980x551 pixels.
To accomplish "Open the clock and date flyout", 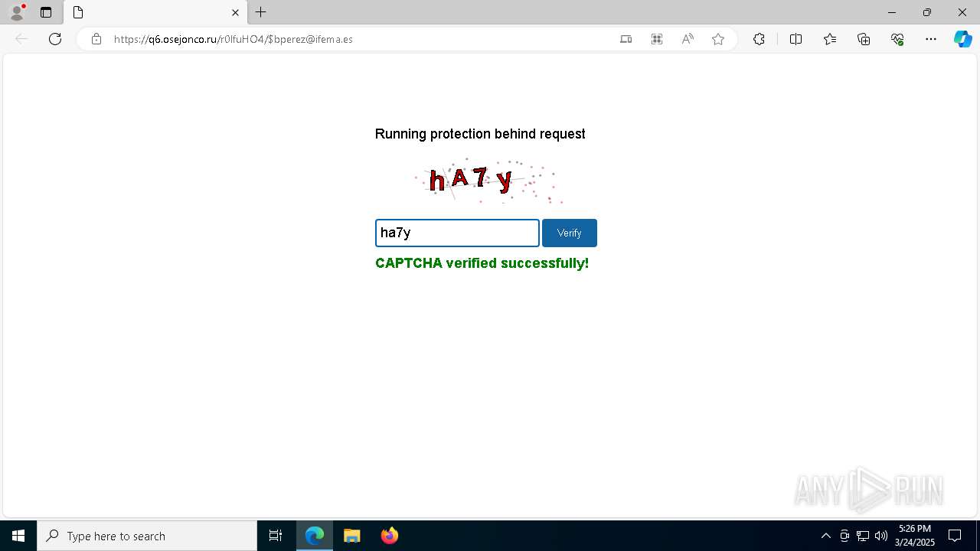I will 915,536.
